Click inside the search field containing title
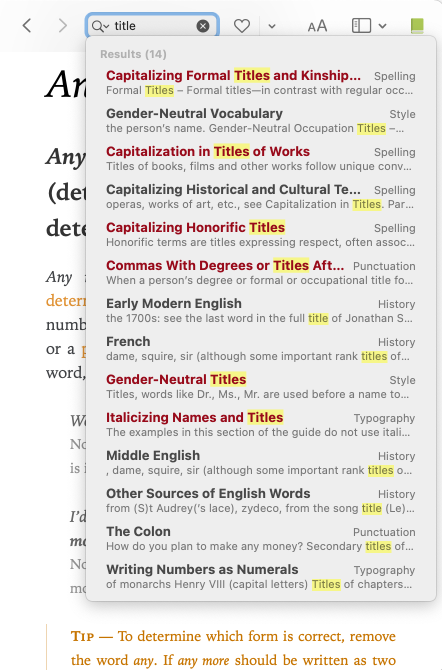 [x=155, y=26]
